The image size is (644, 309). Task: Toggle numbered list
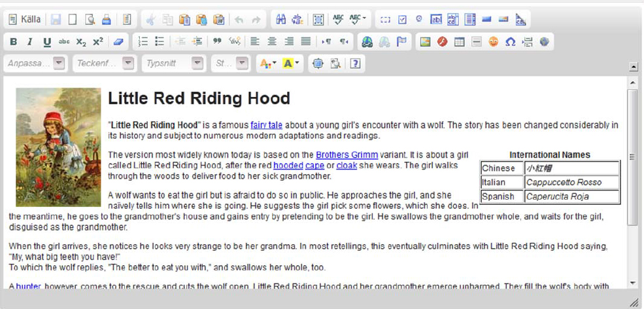point(143,41)
